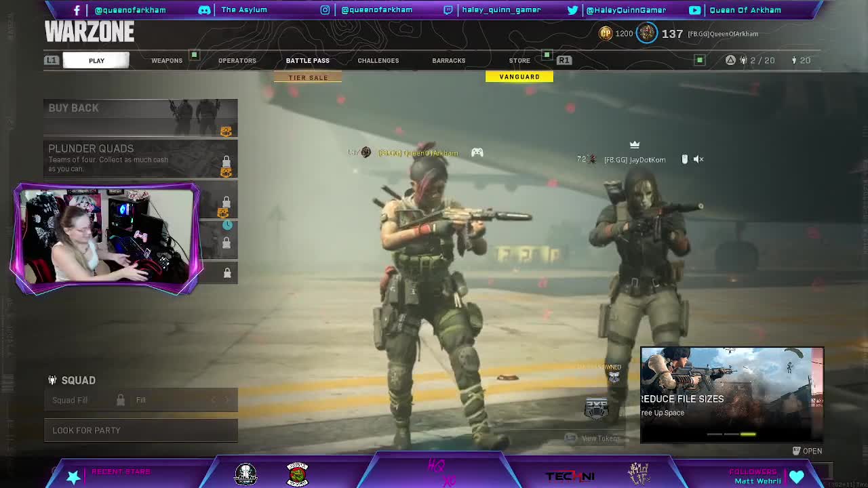Viewport: 868px width, 488px height.
Task: Open the triangle social button icon
Action: pos(730,60)
